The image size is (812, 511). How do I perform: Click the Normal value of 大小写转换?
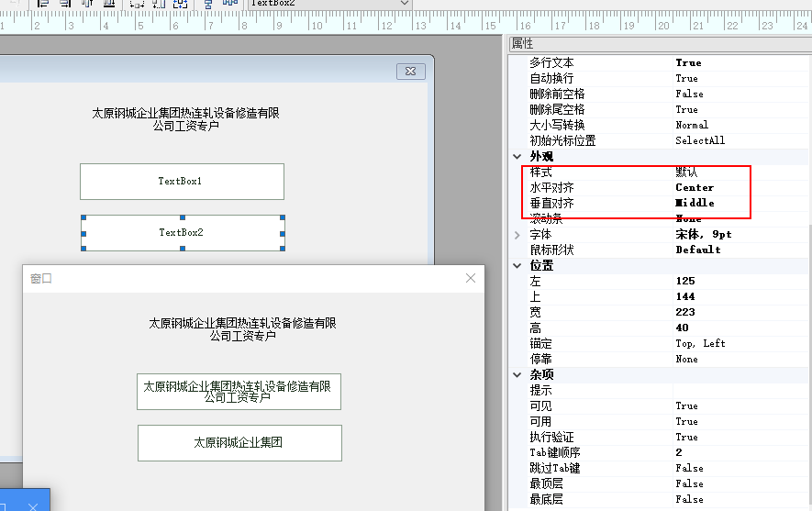click(692, 125)
